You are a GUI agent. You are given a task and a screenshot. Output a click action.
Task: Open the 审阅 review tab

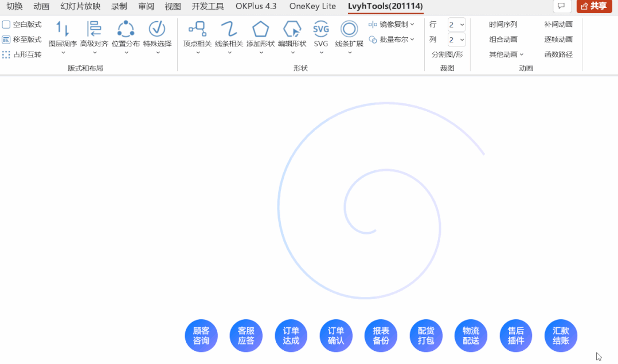tap(146, 6)
